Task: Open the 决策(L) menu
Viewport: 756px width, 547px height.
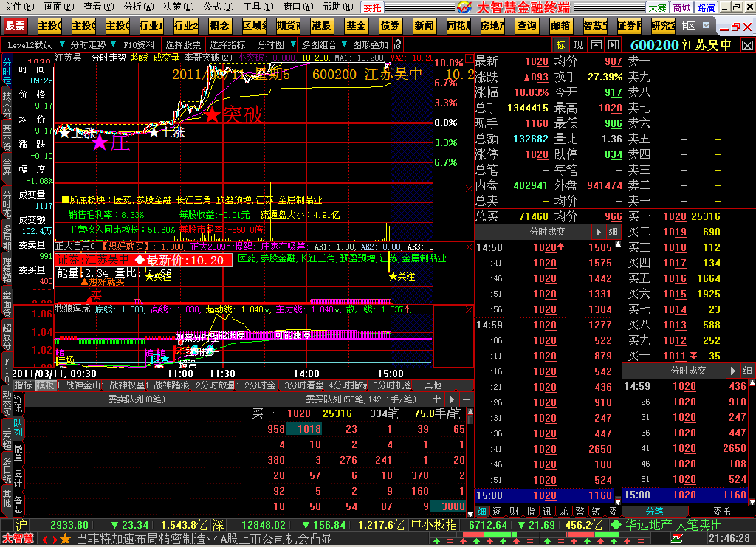Action: 179,7
